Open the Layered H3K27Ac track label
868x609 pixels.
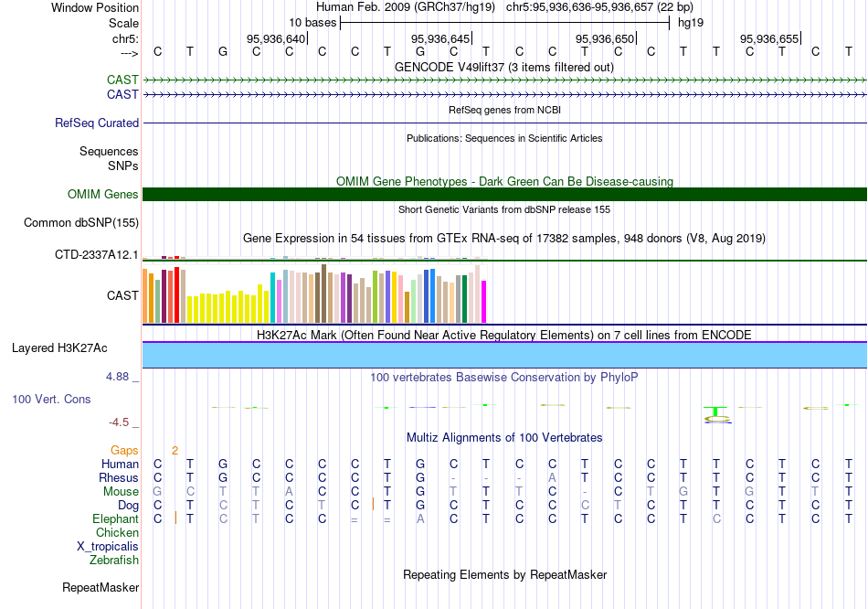coord(59,347)
